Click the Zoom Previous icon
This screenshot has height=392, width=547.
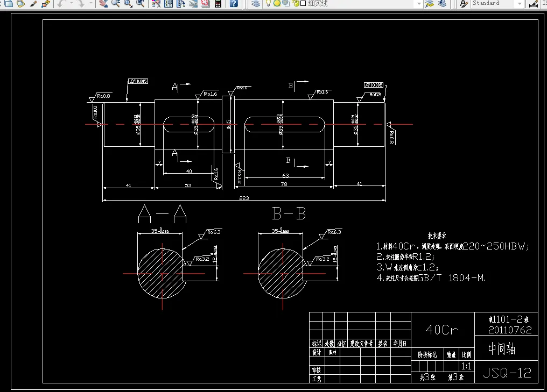(x=141, y=3)
